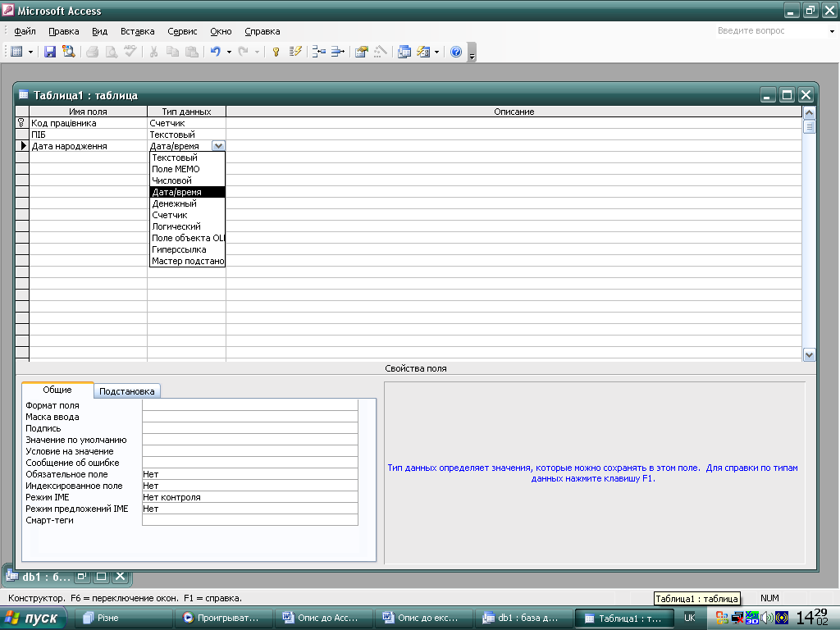Save the table with the floppy icon
Viewport: 840px width, 630px height.
click(x=50, y=52)
